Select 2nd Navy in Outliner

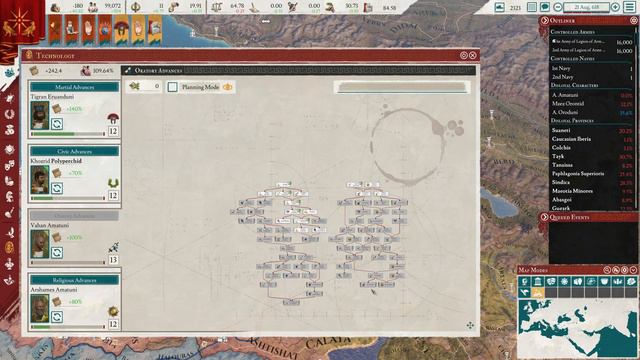click(591, 77)
